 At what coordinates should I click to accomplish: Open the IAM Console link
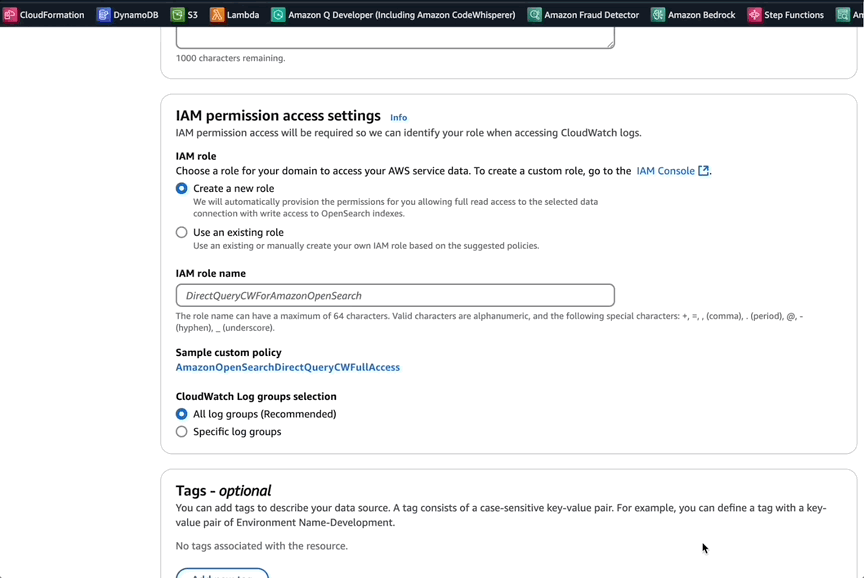[666, 170]
